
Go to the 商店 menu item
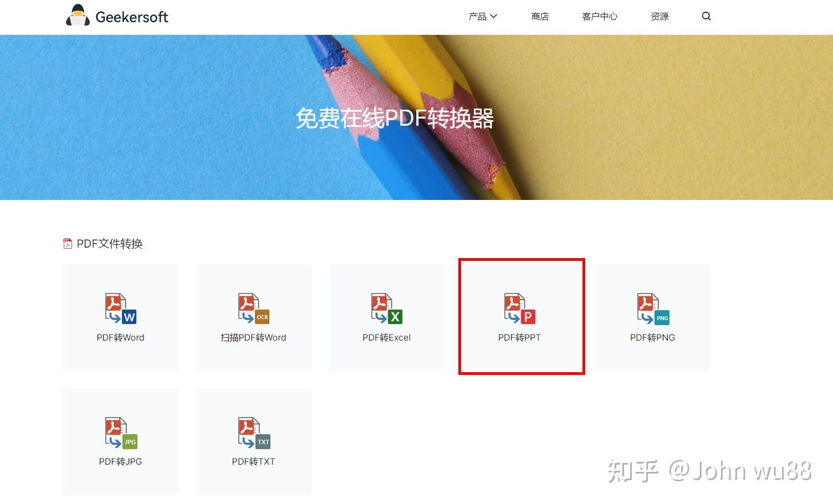540,16
